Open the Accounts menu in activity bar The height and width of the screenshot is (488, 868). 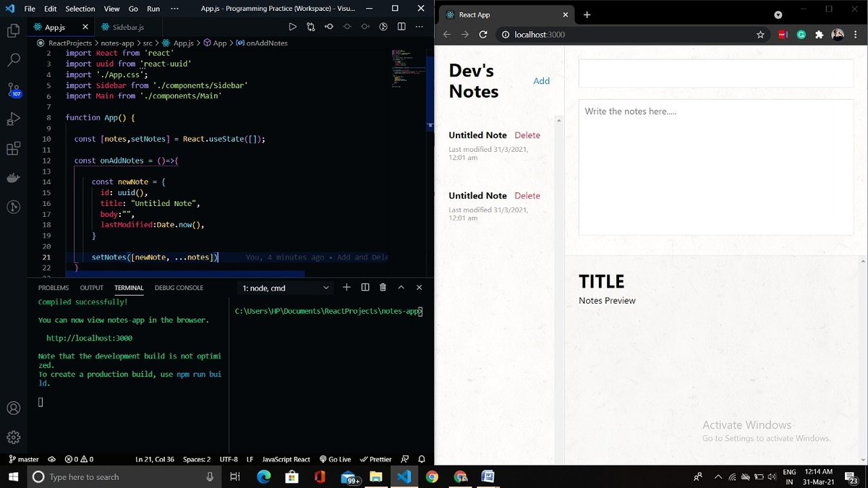13,408
